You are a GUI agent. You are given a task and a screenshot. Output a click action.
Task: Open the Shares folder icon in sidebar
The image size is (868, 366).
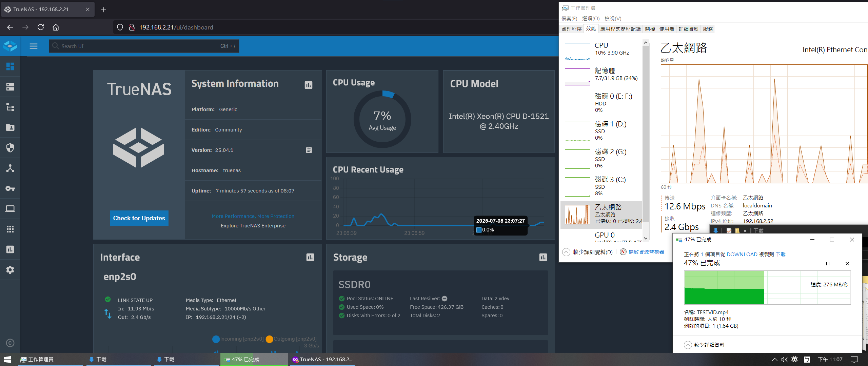pyautogui.click(x=10, y=127)
